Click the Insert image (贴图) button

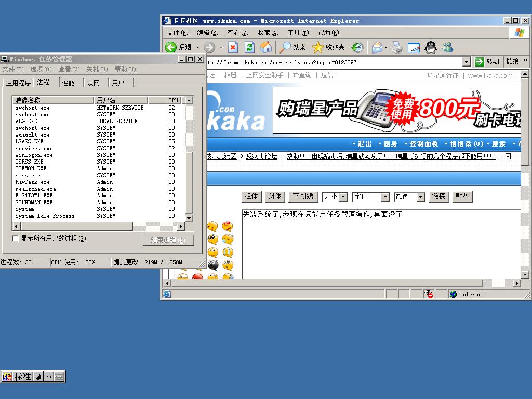click(x=462, y=196)
